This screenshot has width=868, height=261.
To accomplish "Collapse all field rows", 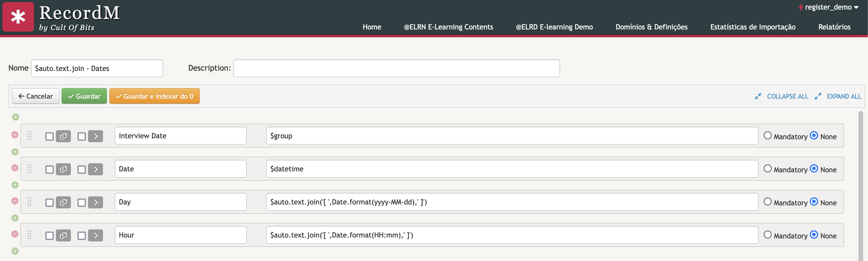I will point(782,97).
